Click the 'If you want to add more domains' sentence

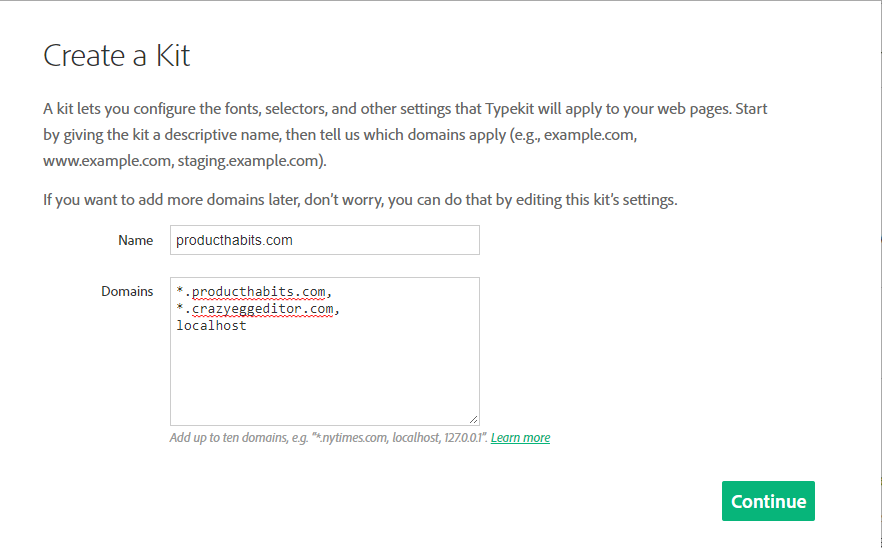tap(360, 200)
